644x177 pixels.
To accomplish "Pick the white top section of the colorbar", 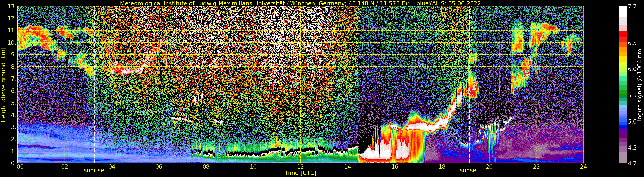I will (x=623, y=11).
